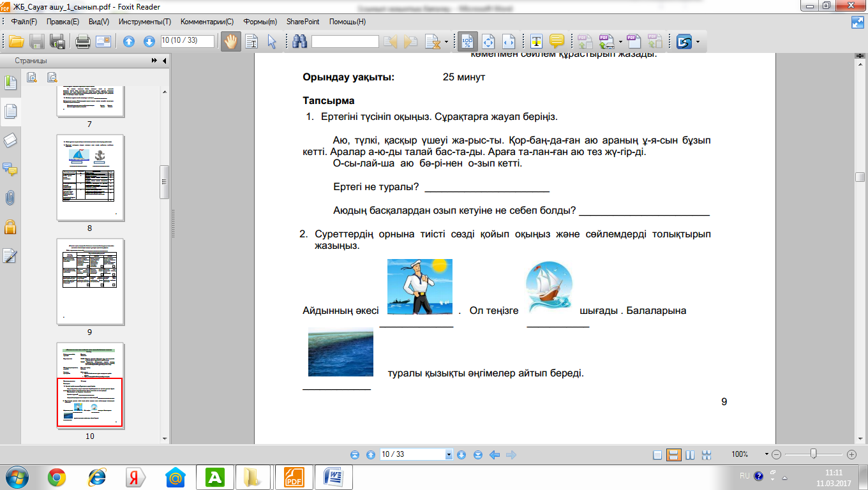Switch to Continuous Facing view mode
The image size is (868, 490).
[707, 455]
